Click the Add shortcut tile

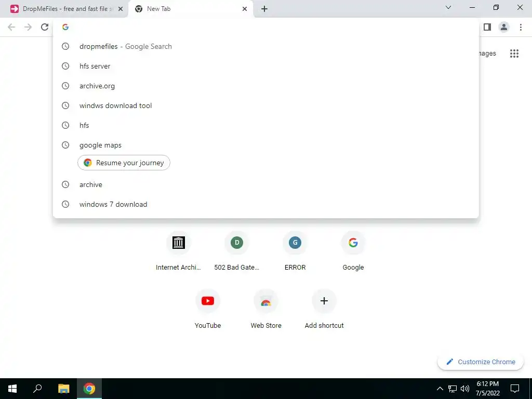tap(324, 310)
